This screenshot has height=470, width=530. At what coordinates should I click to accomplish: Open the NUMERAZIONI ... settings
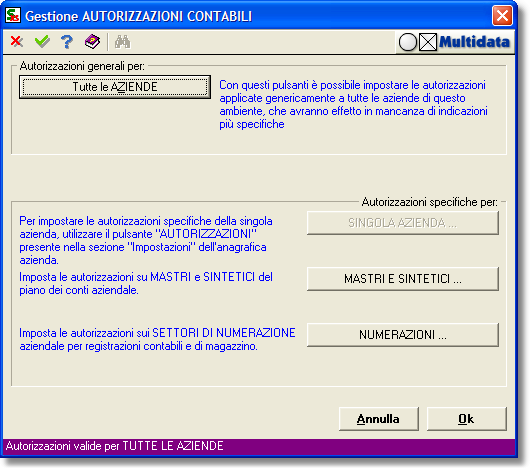click(403, 335)
